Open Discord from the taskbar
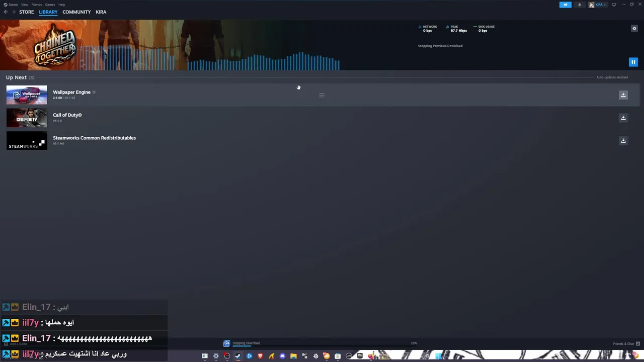Image resolution: width=644 pixels, height=362 pixels. click(x=282, y=356)
